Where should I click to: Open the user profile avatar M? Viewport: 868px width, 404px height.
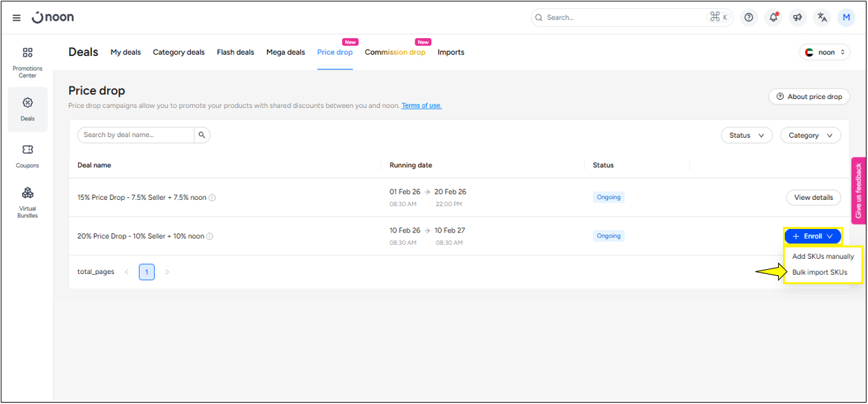[846, 18]
